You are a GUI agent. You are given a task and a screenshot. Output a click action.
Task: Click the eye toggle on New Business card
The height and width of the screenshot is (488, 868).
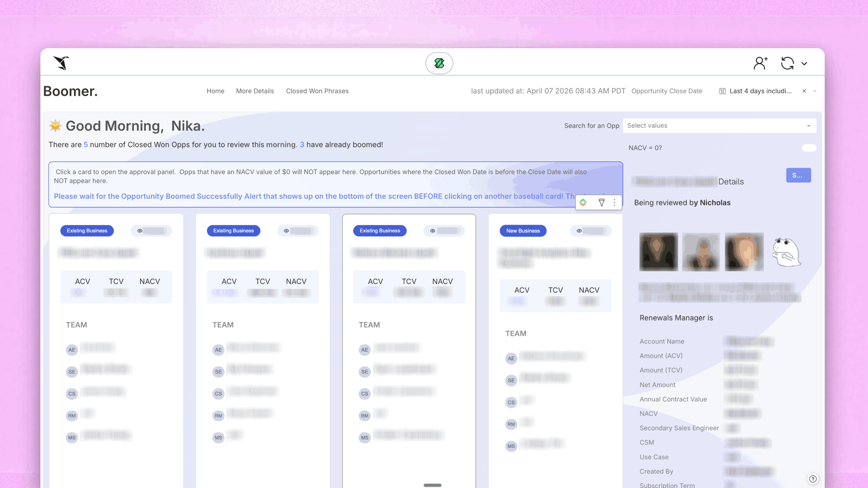pyautogui.click(x=579, y=231)
